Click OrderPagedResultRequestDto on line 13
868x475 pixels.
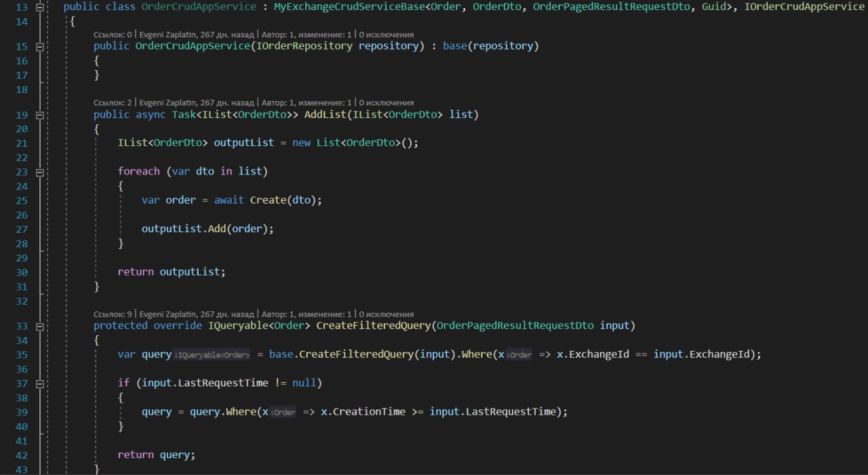(x=612, y=7)
